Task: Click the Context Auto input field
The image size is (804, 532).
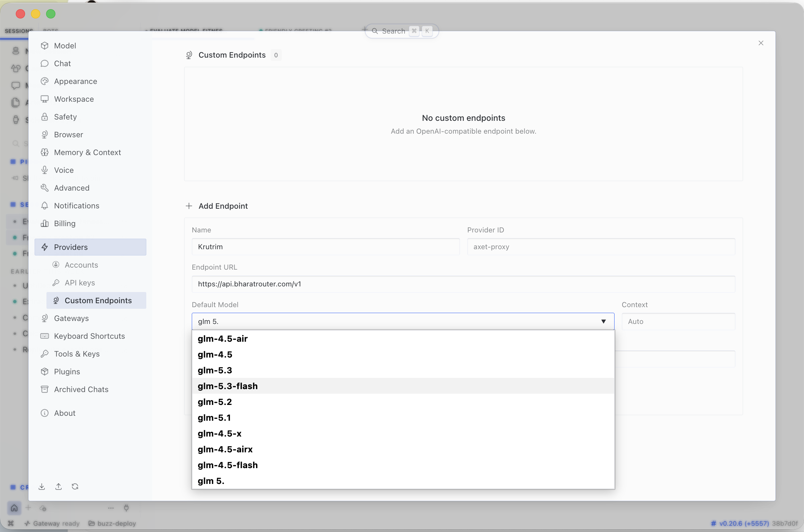Action: point(678,321)
